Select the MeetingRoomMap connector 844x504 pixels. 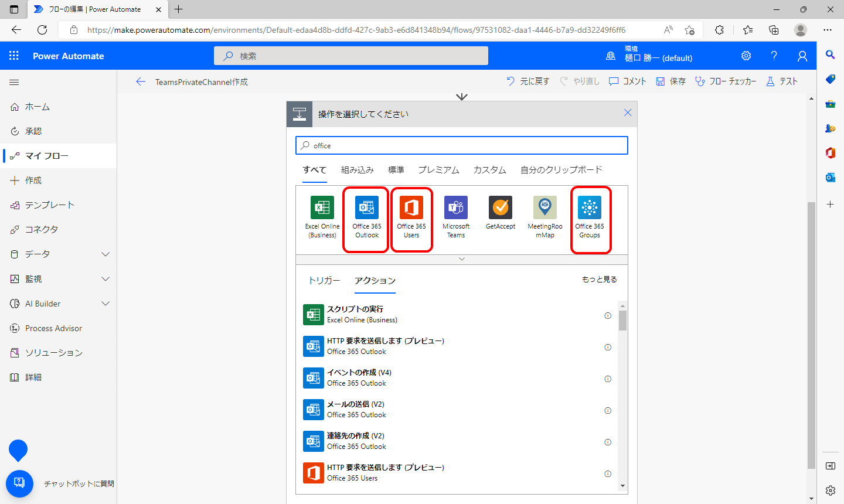pyautogui.click(x=545, y=217)
